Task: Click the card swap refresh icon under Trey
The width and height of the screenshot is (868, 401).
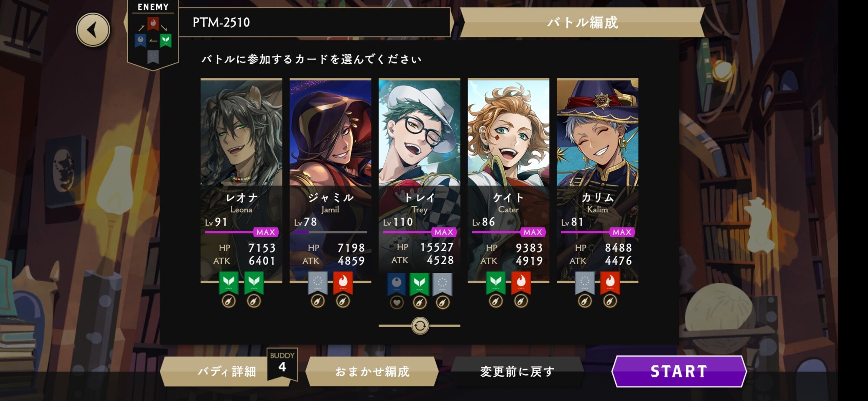Action: (420, 326)
